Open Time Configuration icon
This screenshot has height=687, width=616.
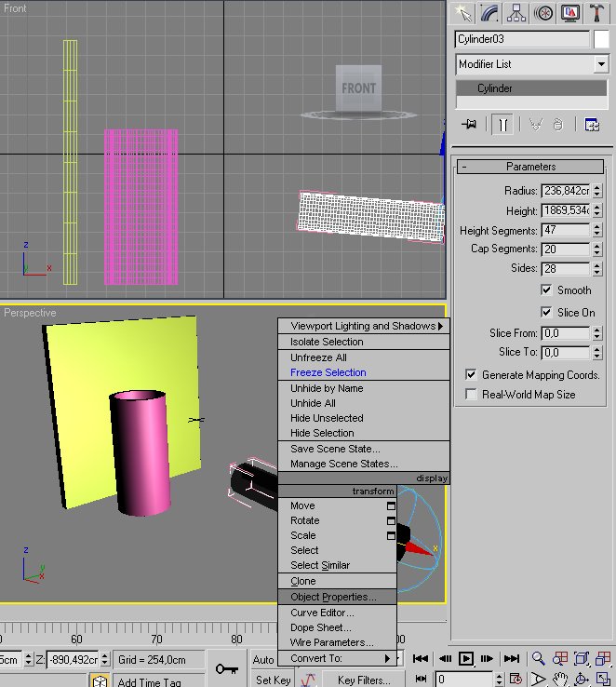click(516, 680)
